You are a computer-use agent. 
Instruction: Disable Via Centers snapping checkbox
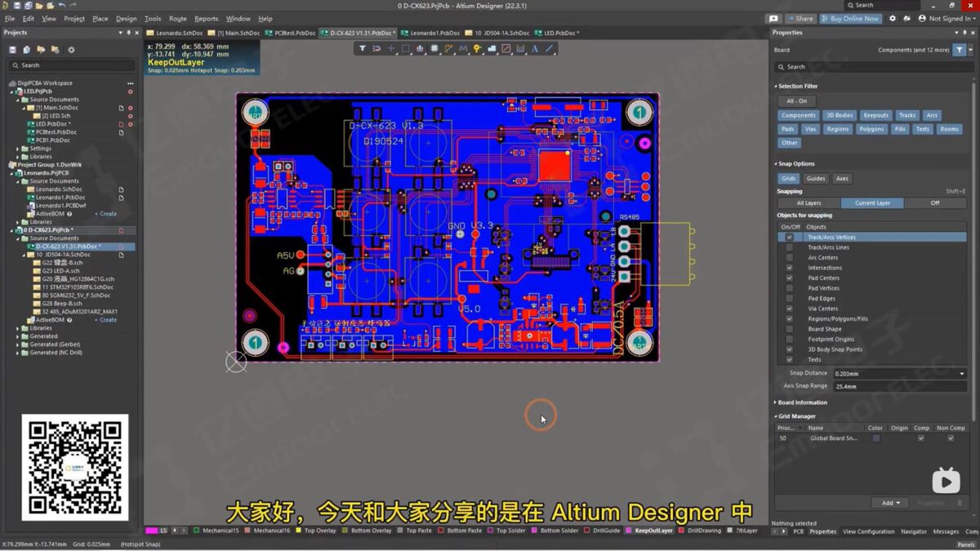click(x=789, y=309)
